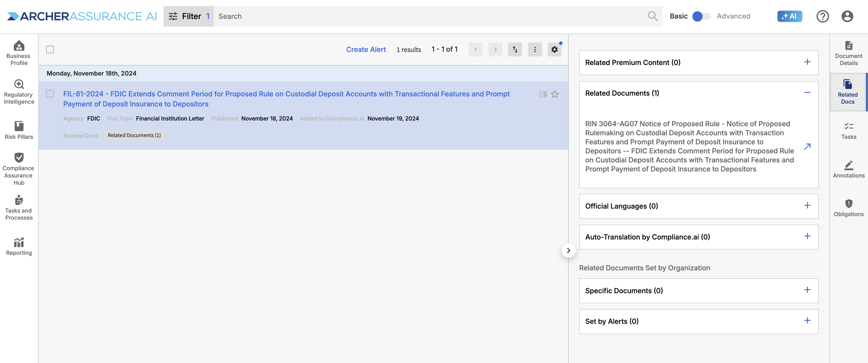Image resolution: width=868 pixels, height=363 pixels.
Task: Click the Related Documents (1) chip
Action: point(134,135)
